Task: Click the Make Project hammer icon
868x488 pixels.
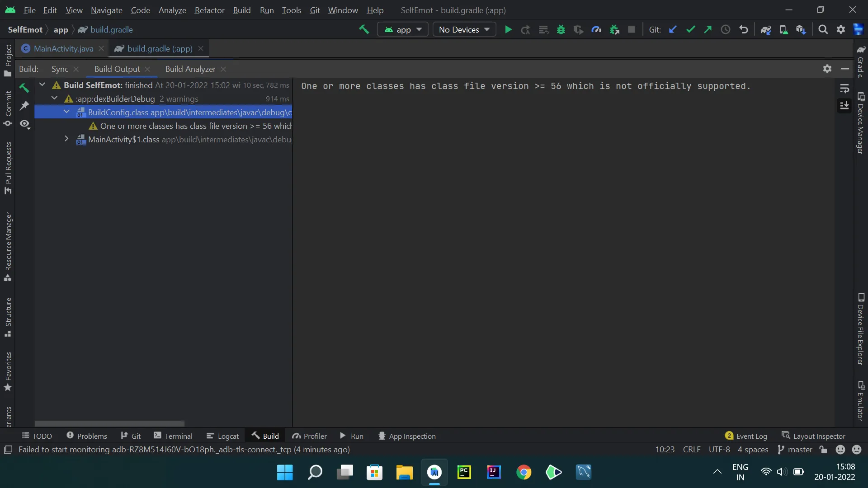Action: click(x=364, y=30)
